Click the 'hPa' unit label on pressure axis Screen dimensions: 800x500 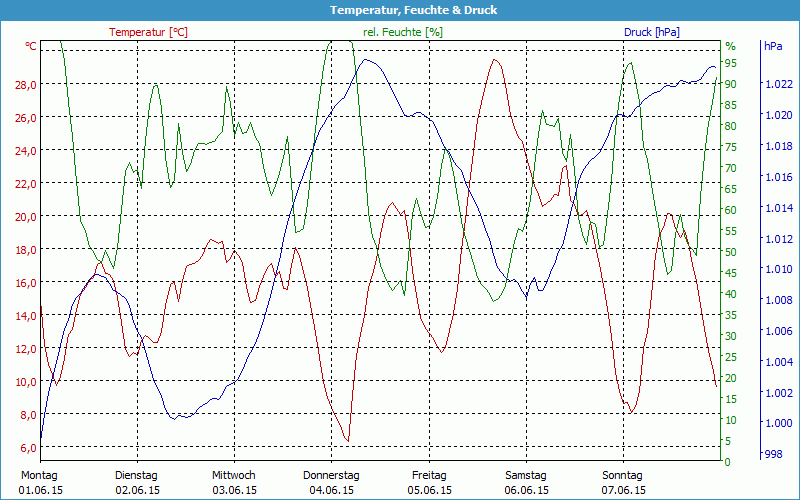(x=773, y=46)
